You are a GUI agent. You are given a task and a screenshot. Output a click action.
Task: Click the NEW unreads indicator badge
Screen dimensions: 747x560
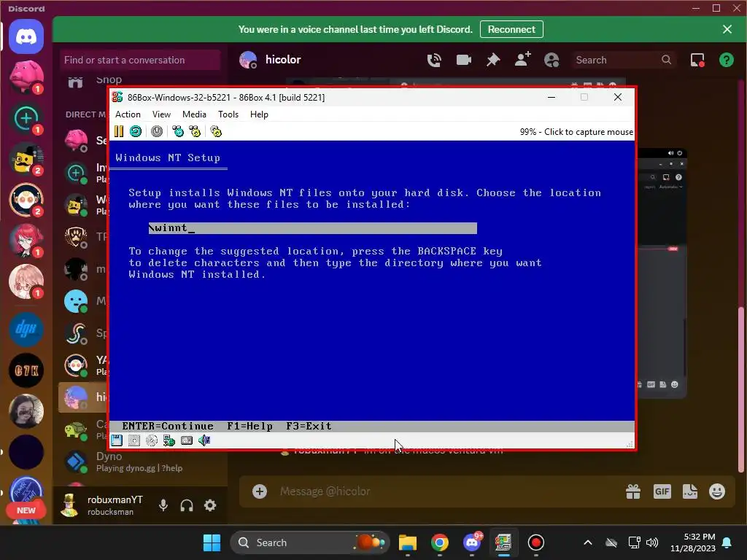(x=26, y=510)
